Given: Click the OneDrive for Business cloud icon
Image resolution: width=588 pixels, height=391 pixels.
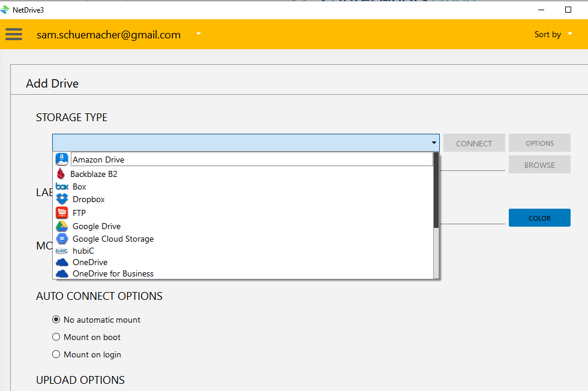Looking at the screenshot, I should [62, 273].
